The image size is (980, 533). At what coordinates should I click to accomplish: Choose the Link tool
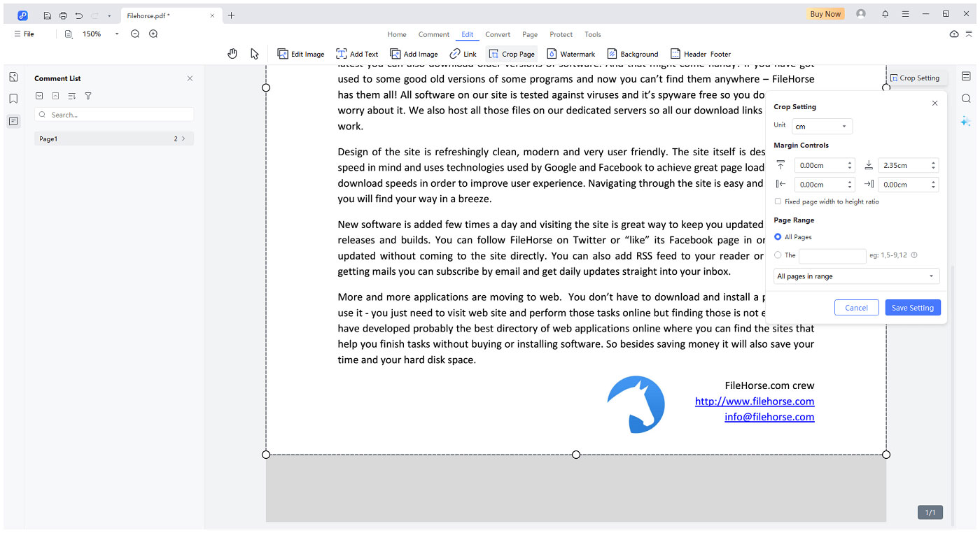pyautogui.click(x=463, y=54)
